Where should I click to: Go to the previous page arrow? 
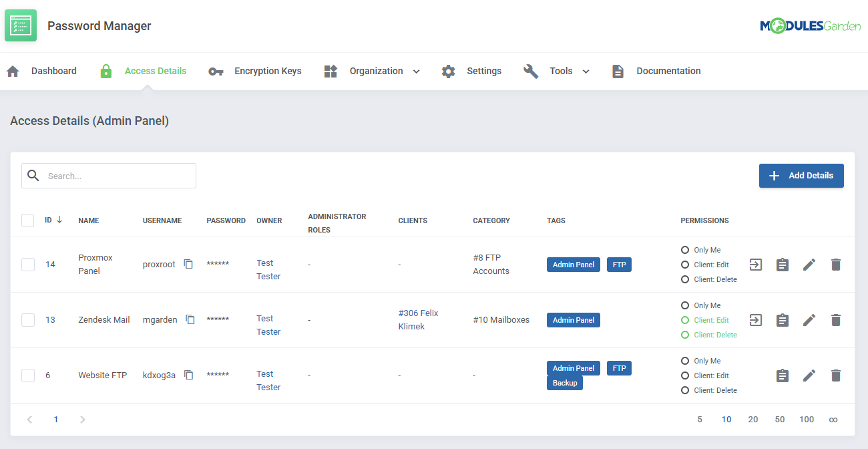pos(29,420)
